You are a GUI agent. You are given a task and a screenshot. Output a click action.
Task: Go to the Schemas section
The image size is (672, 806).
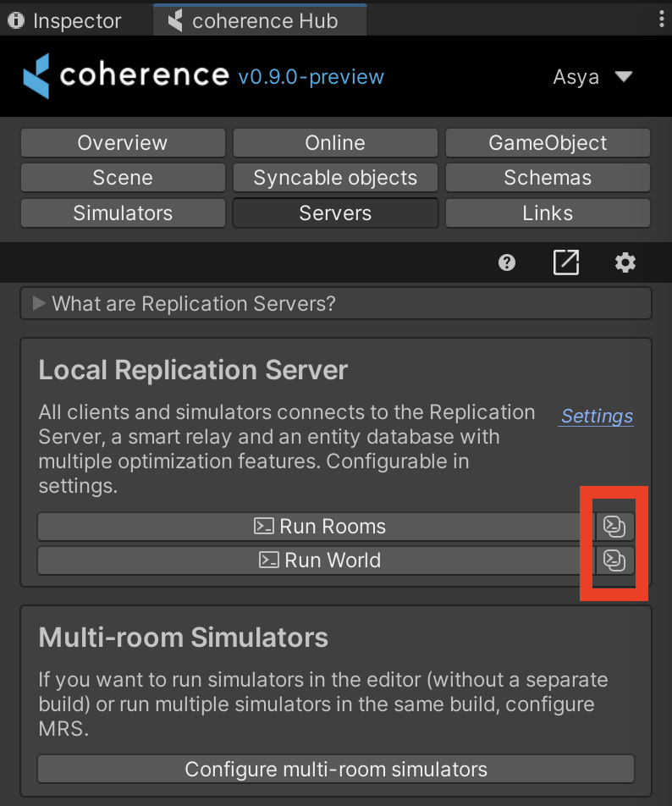coord(548,178)
